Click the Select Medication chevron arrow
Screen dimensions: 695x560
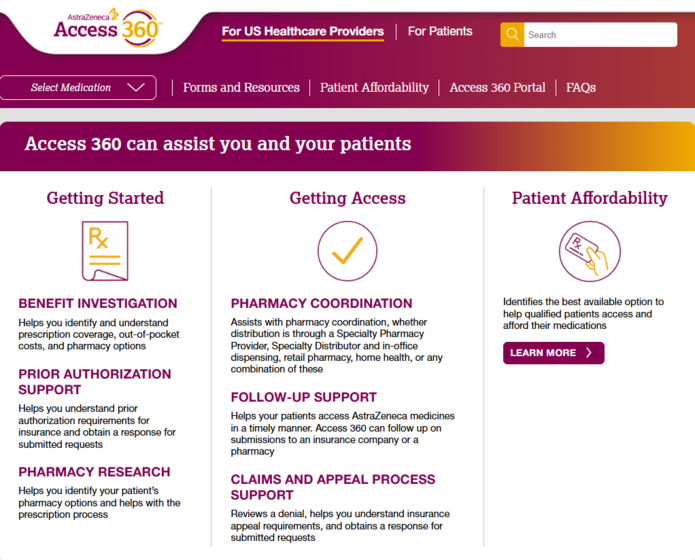tap(137, 88)
